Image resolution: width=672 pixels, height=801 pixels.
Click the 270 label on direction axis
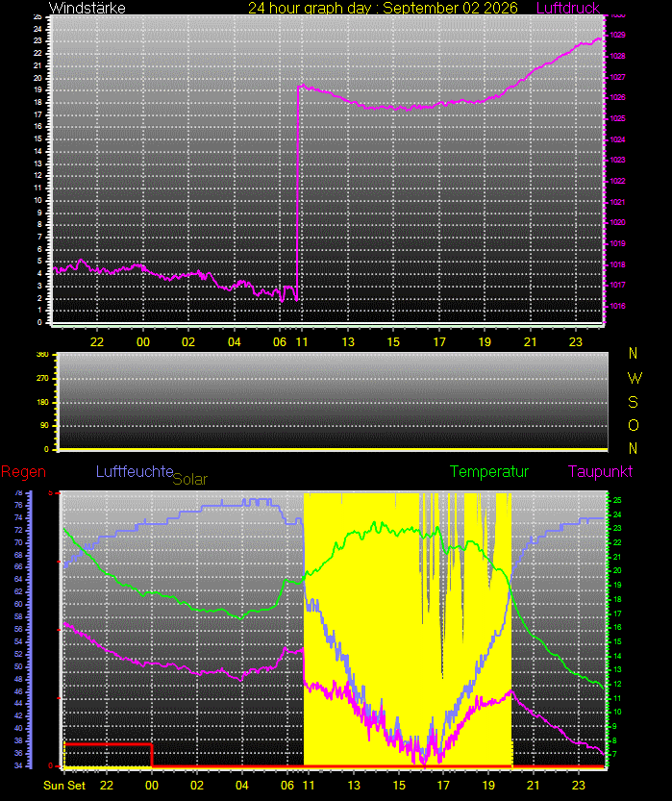pyautogui.click(x=43, y=379)
